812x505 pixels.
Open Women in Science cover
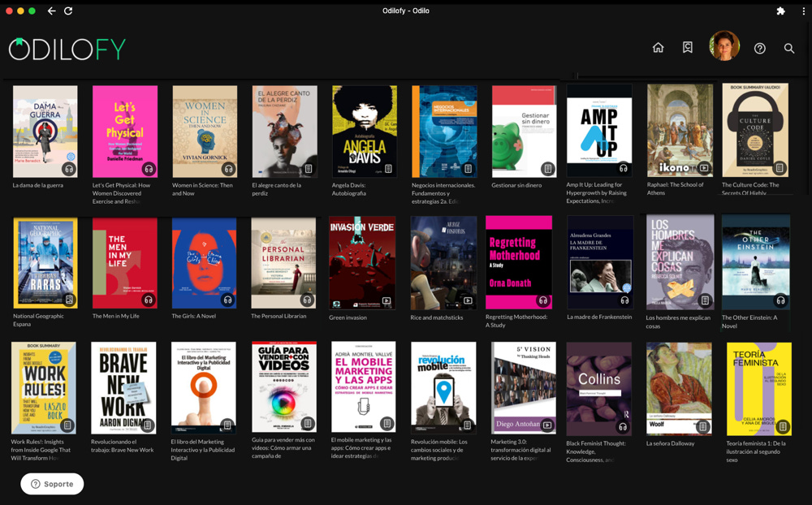click(x=205, y=132)
